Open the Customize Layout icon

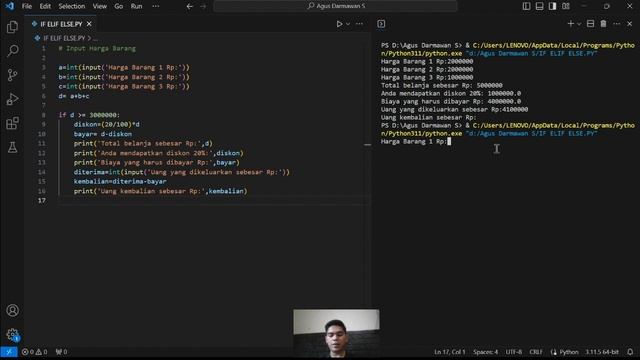(x=566, y=6)
